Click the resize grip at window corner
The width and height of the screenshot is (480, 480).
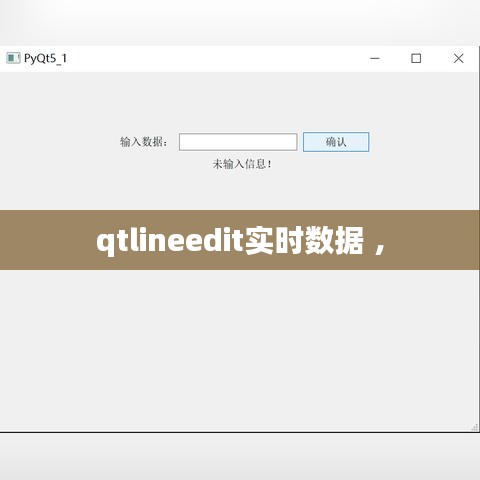[475, 427]
